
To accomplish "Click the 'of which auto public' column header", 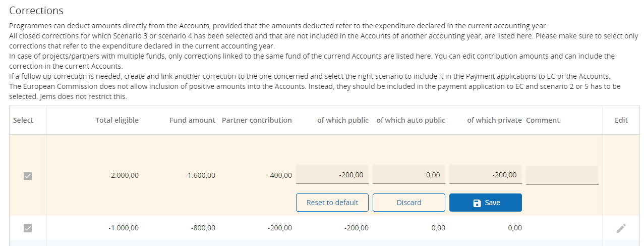I will point(411,120).
